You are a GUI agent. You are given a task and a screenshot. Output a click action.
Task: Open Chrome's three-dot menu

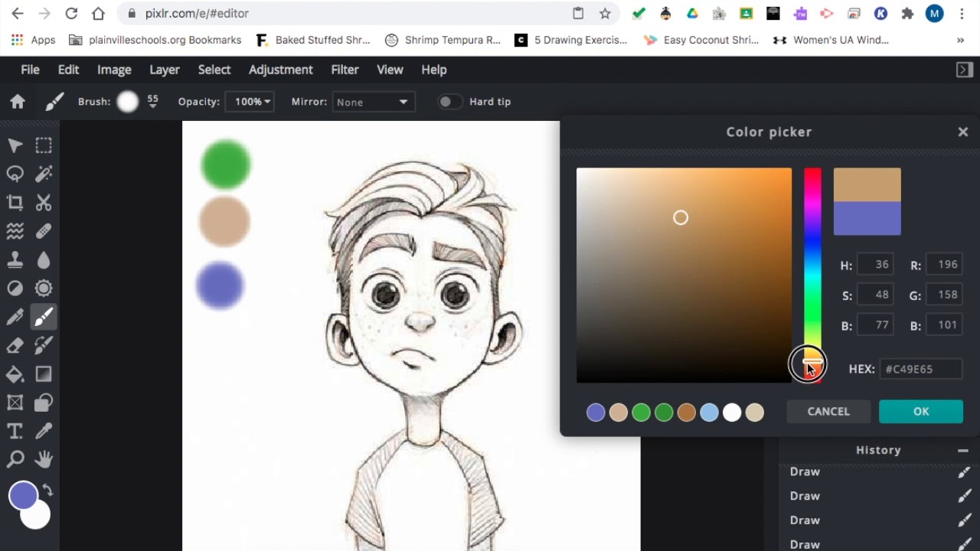pos(961,14)
